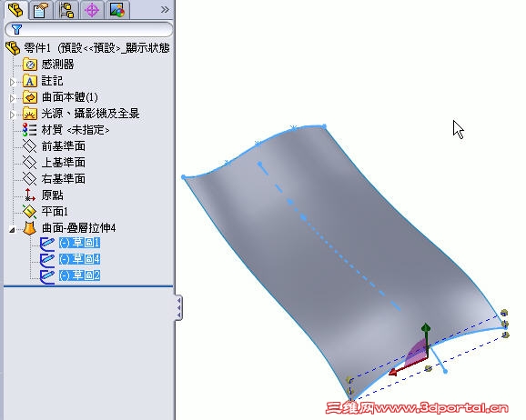The image size is (526, 420).
Task: Select the 前基準面 front plane icon
Action: (29, 146)
